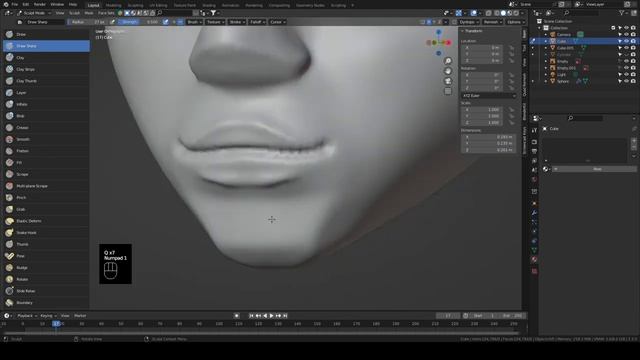The height and width of the screenshot is (360, 640).
Task: Adjust the brush Strength slider
Action: pos(140,22)
